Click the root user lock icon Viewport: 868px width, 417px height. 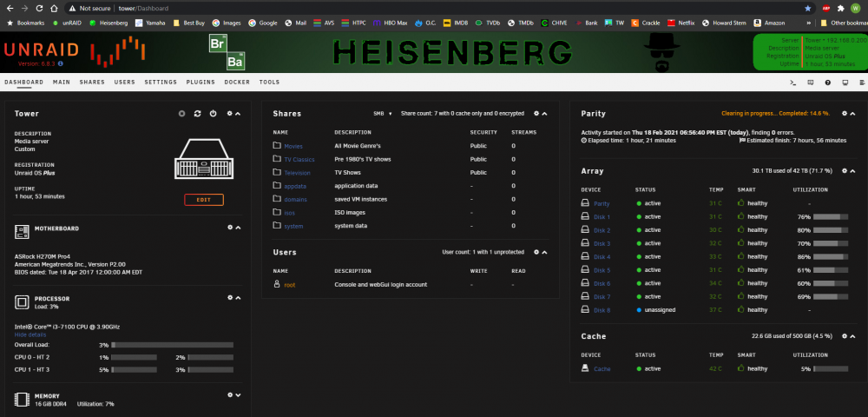point(277,284)
